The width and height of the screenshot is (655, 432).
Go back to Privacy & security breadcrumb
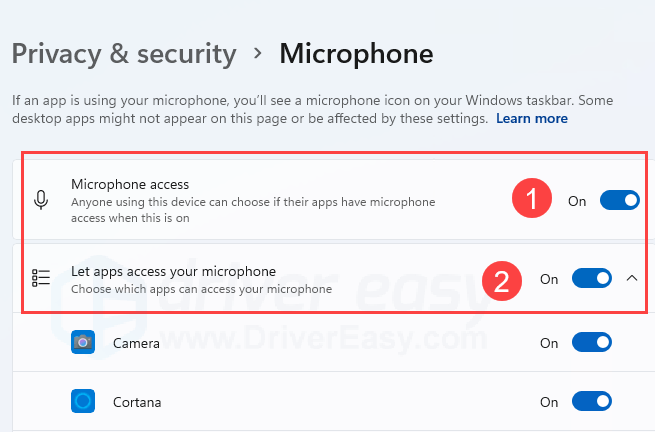pos(124,54)
